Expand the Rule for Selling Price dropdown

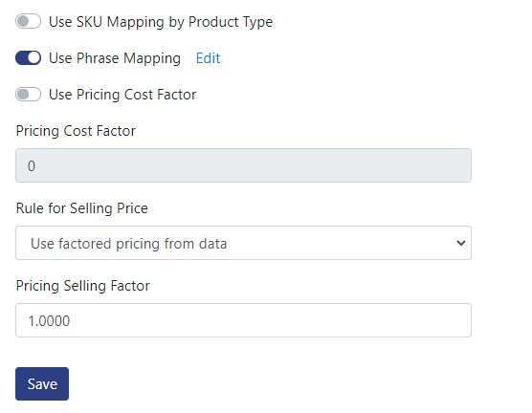pos(243,243)
